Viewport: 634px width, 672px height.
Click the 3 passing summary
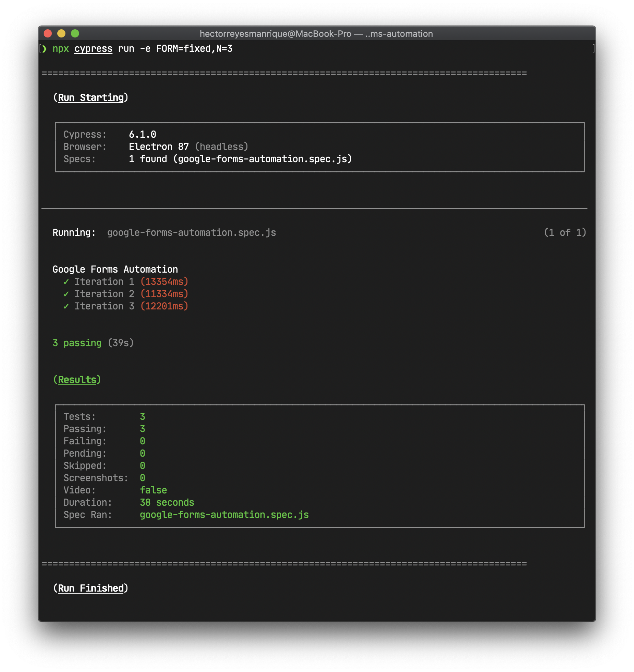point(77,343)
